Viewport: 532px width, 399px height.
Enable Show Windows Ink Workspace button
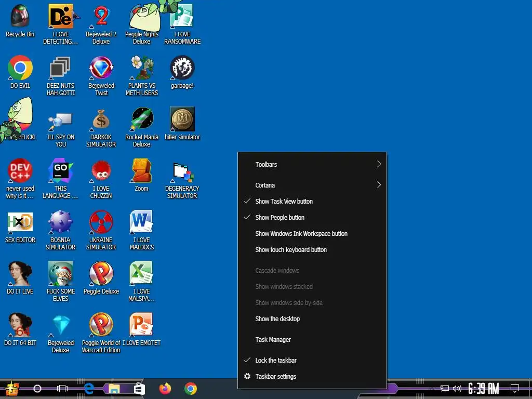tap(312, 233)
